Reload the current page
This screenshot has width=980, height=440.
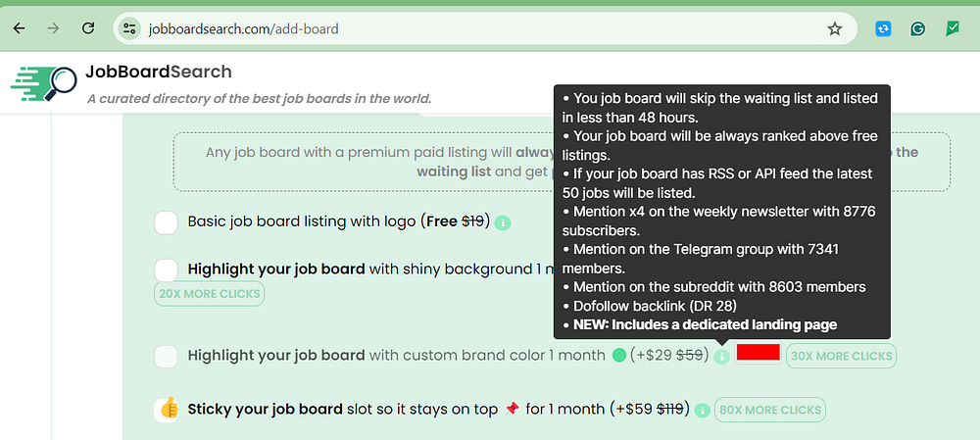(x=88, y=28)
